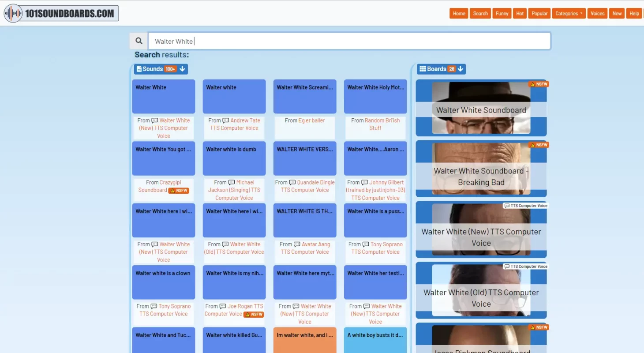This screenshot has width=644, height=353.
Task: Play the "Walter White her testi..." sound
Action: (375, 282)
